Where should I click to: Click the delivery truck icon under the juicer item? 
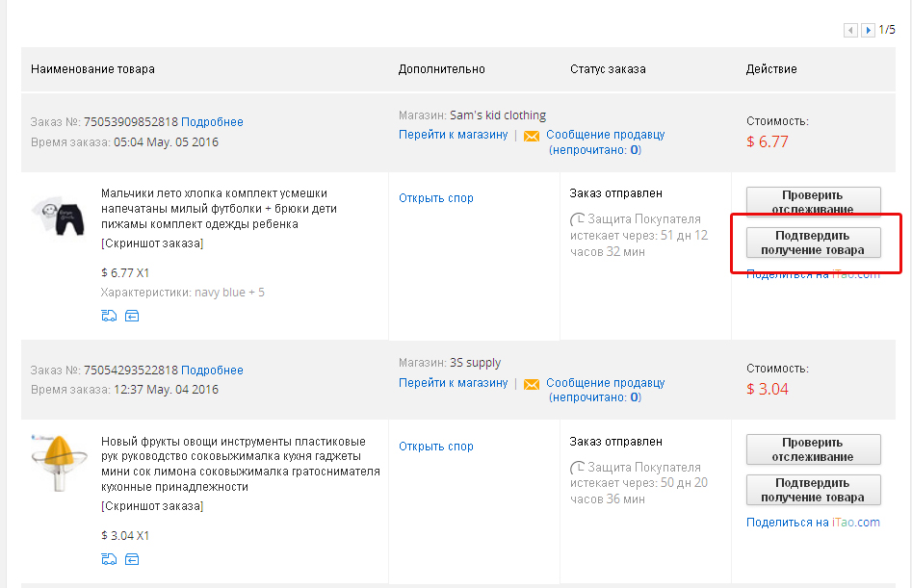pos(109,560)
